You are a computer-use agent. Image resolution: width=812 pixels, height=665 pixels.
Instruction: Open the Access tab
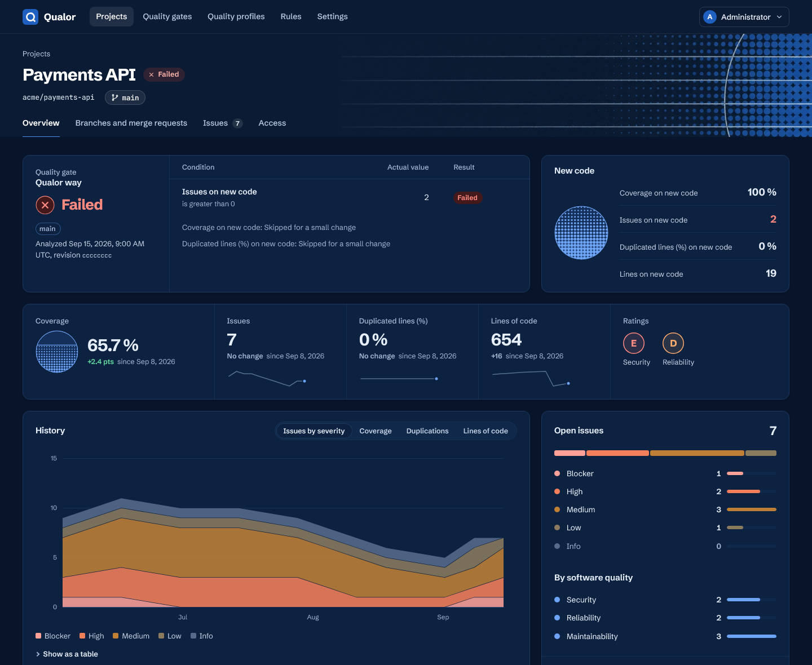click(x=272, y=123)
